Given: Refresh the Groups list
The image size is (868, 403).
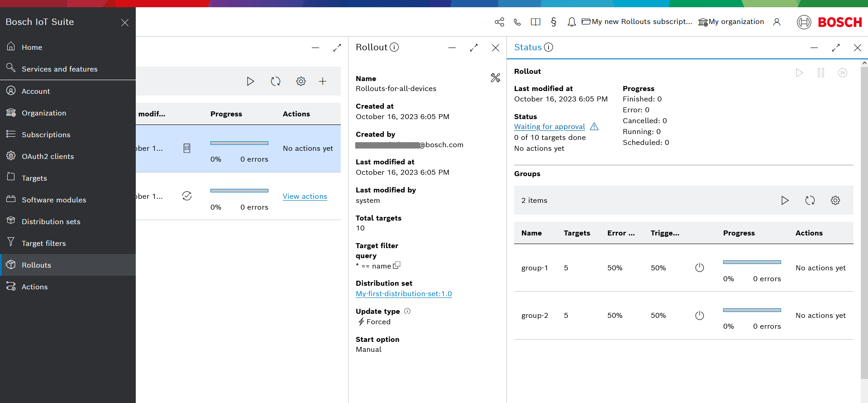Looking at the screenshot, I should pyautogui.click(x=810, y=200).
